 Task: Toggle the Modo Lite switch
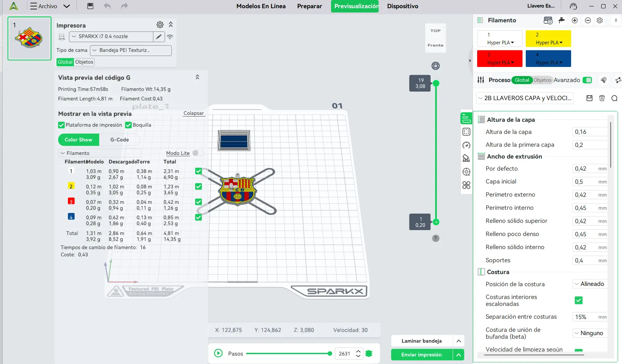point(198,153)
